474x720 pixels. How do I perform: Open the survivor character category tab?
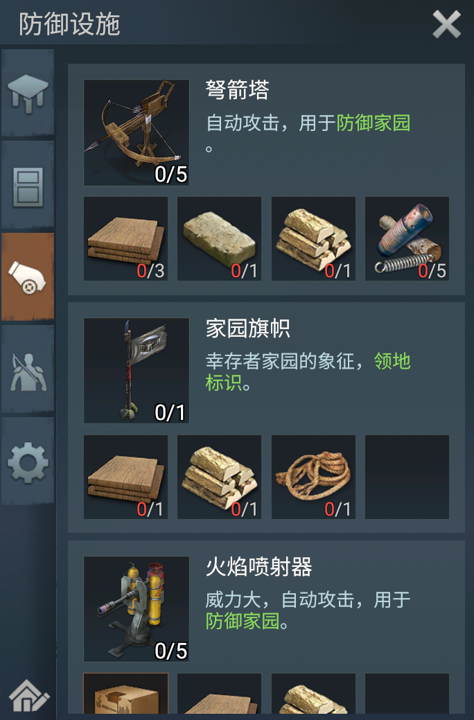coord(28,370)
